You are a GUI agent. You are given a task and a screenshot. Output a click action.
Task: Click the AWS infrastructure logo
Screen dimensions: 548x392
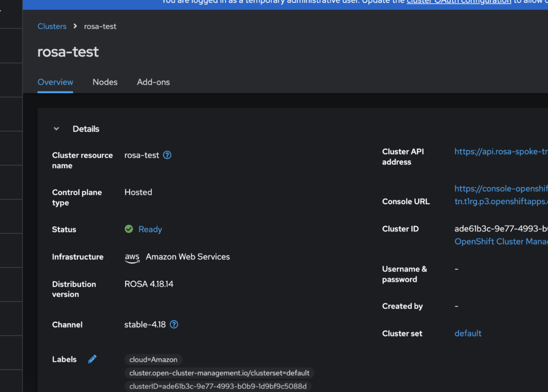tap(132, 258)
